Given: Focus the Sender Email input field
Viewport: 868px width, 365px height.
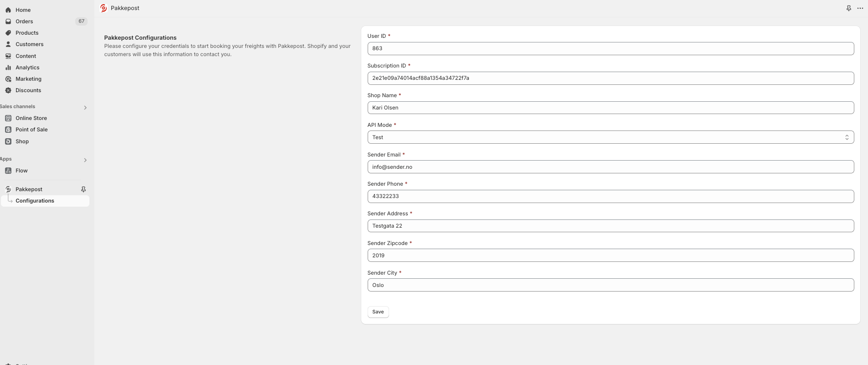Looking at the screenshot, I should (x=610, y=167).
